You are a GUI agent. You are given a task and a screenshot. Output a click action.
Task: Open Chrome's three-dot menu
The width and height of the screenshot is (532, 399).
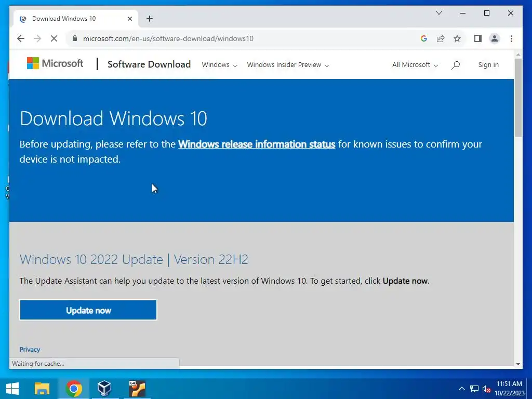(511, 38)
